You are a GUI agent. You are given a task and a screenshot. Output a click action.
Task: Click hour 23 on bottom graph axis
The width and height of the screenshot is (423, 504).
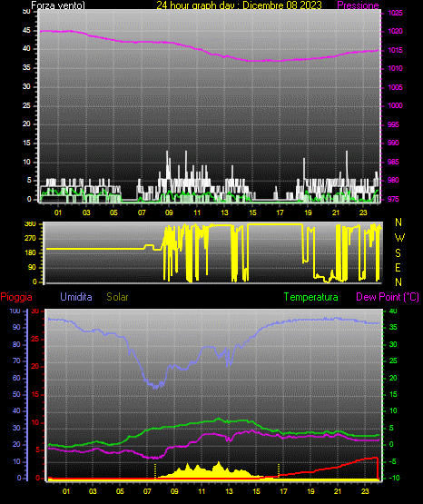tap(365, 491)
